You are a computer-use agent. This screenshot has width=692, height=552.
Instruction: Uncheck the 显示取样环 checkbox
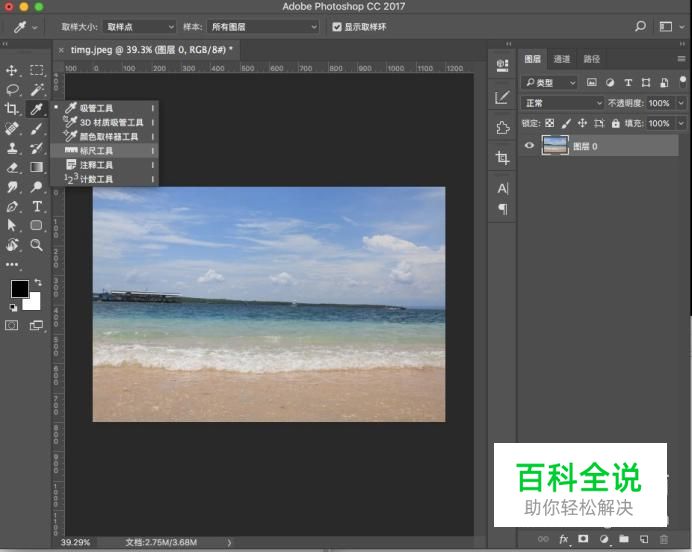click(x=337, y=27)
